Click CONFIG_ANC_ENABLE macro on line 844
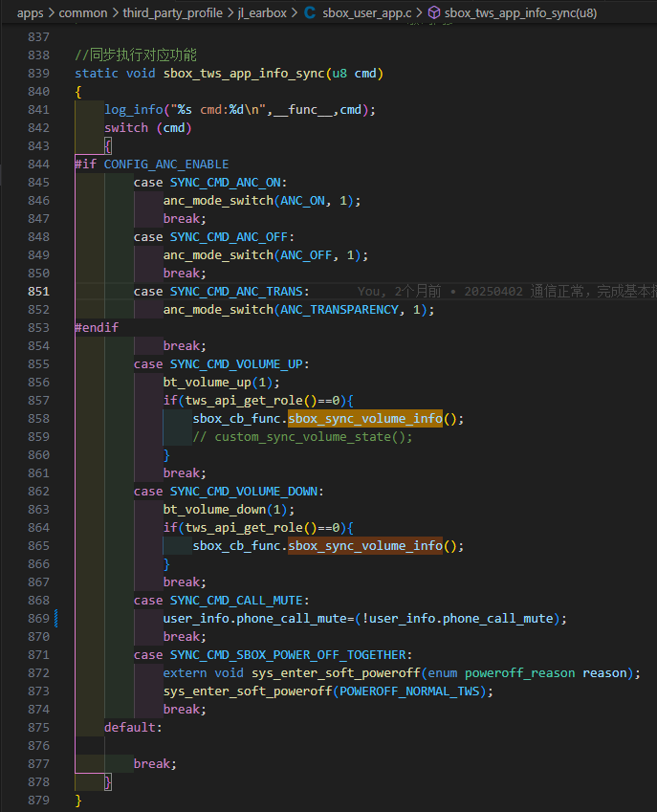Viewport: 657px width, 812px height. 166,165
